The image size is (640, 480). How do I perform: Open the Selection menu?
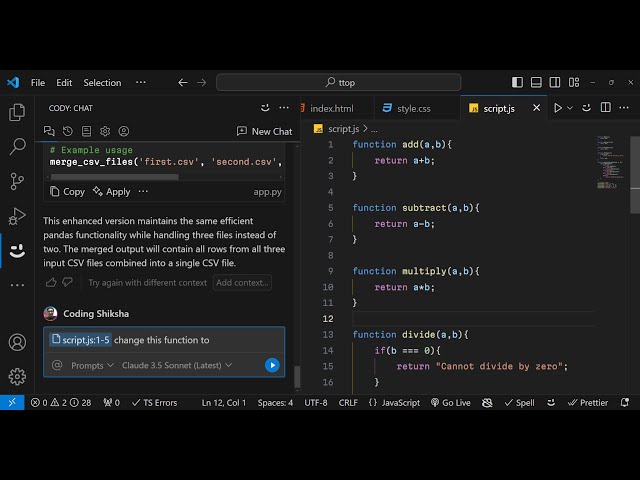pyautogui.click(x=102, y=82)
